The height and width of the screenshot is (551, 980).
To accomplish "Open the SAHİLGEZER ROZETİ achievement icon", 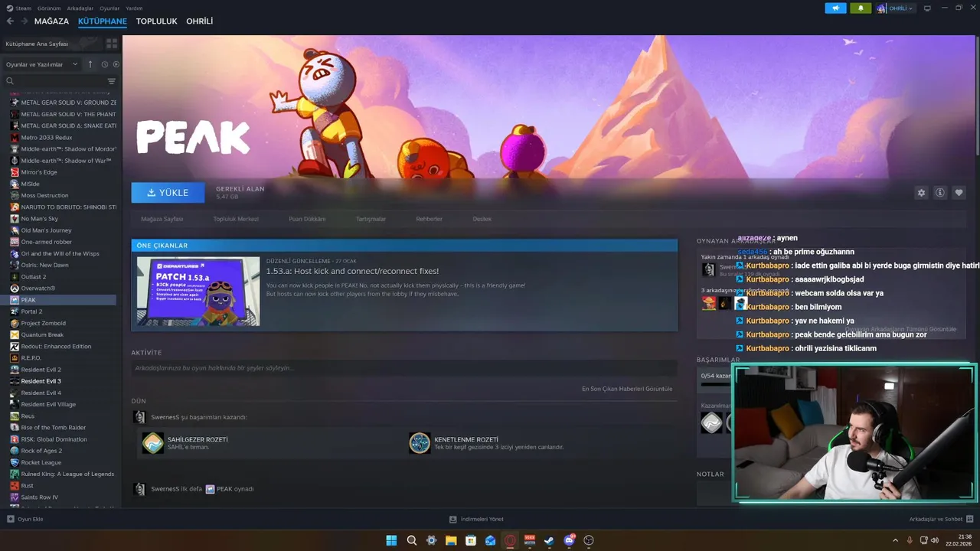I will click(x=153, y=443).
